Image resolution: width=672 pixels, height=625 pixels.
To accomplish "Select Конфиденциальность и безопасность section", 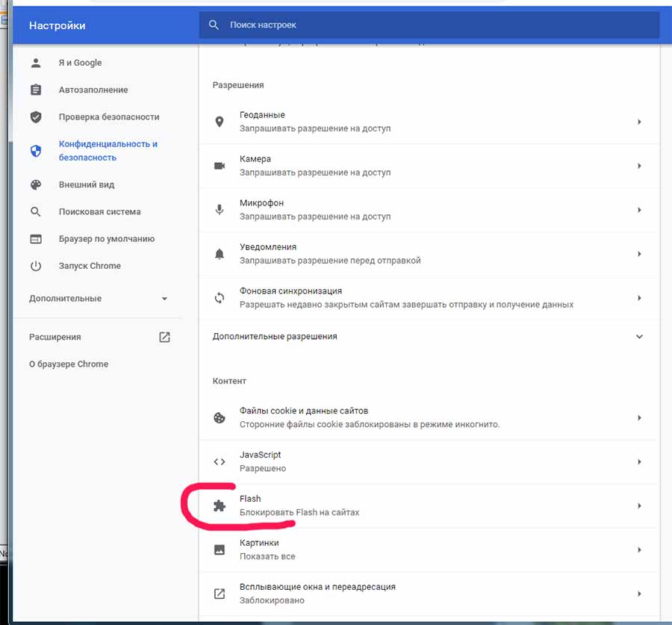I will [108, 151].
